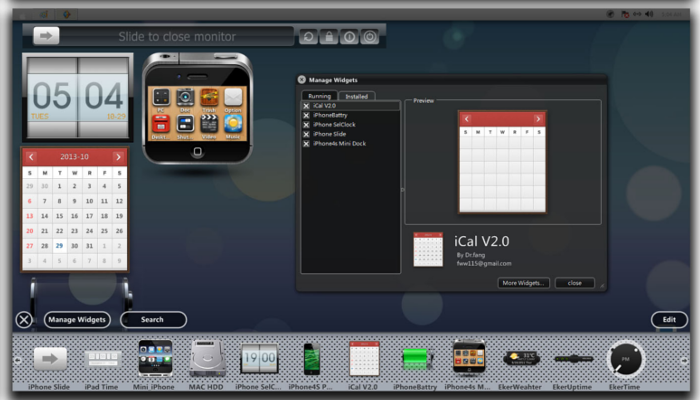The height and width of the screenshot is (400, 700).
Task: Open Manage Widgets from the bottom bar
Action: 77,320
